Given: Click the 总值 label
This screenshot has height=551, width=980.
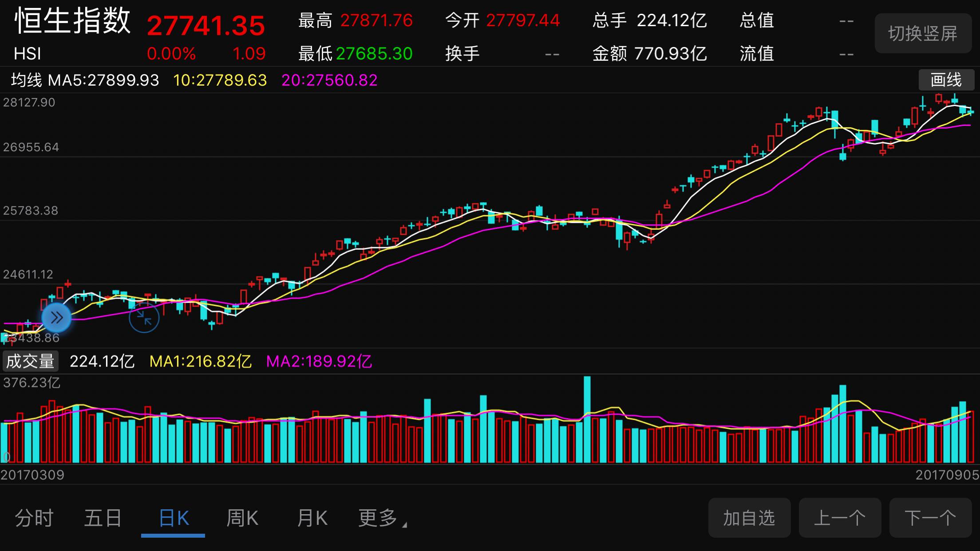Looking at the screenshot, I should (x=757, y=20).
